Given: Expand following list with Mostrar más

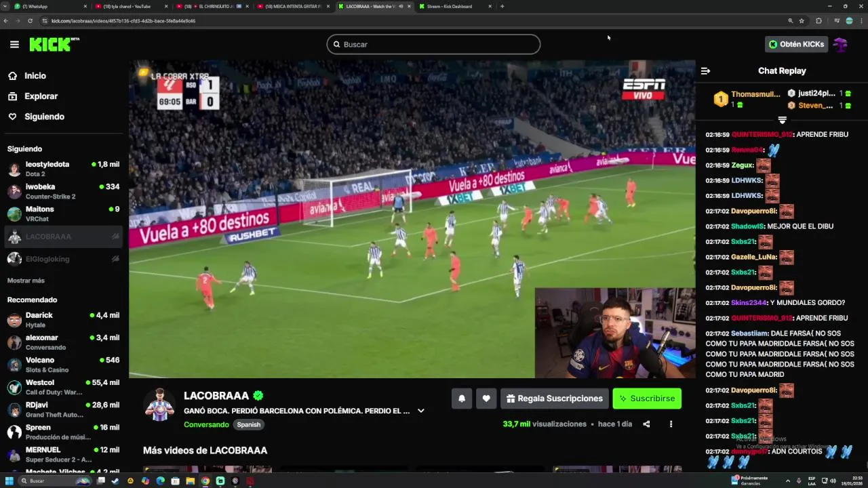Looking at the screenshot, I should point(26,281).
